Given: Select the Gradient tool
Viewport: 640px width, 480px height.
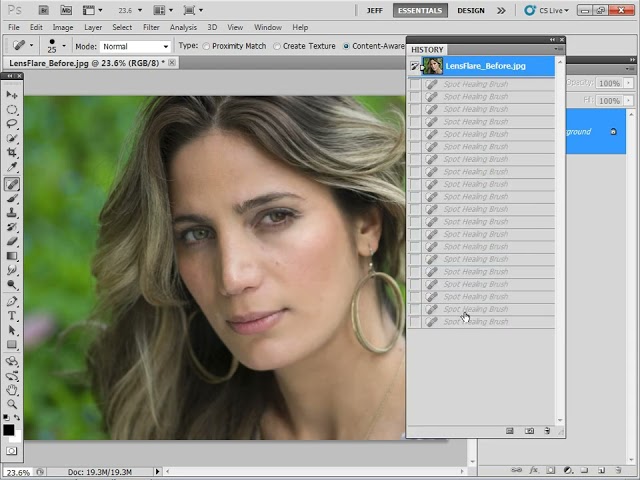Looking at the screenshot, I should click(x=12, y=256).
